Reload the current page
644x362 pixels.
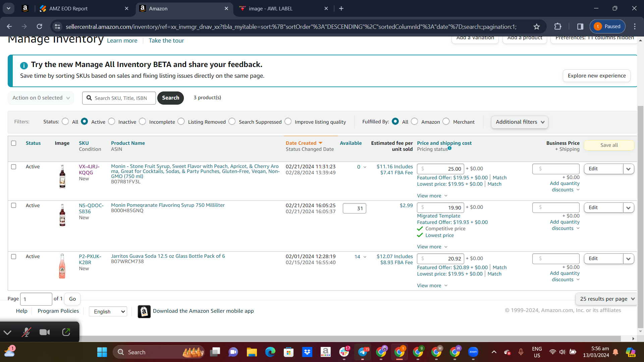point(40,26)
